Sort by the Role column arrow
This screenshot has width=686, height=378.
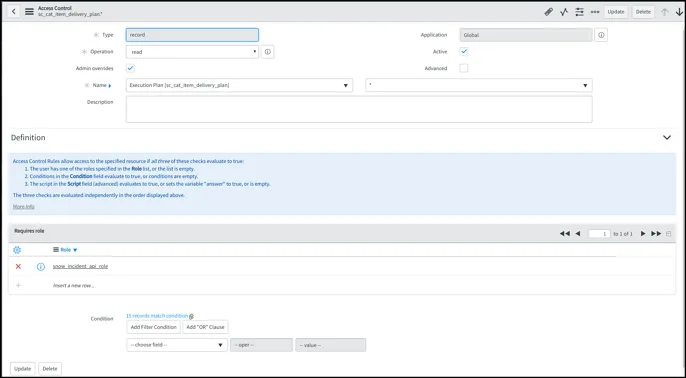click(75, 250)
